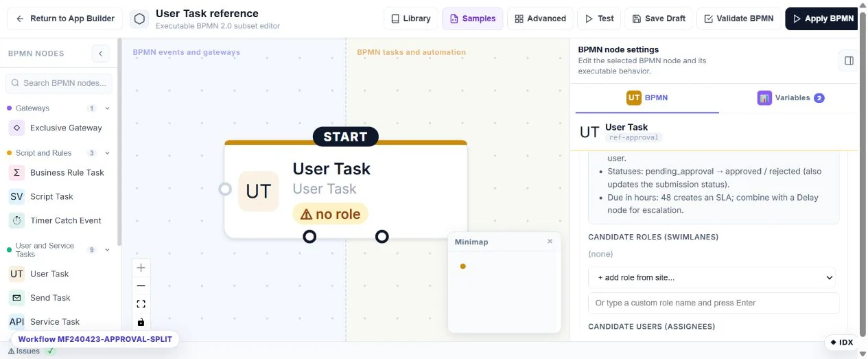Click the BPMN tasks and automation lane label

411,52
